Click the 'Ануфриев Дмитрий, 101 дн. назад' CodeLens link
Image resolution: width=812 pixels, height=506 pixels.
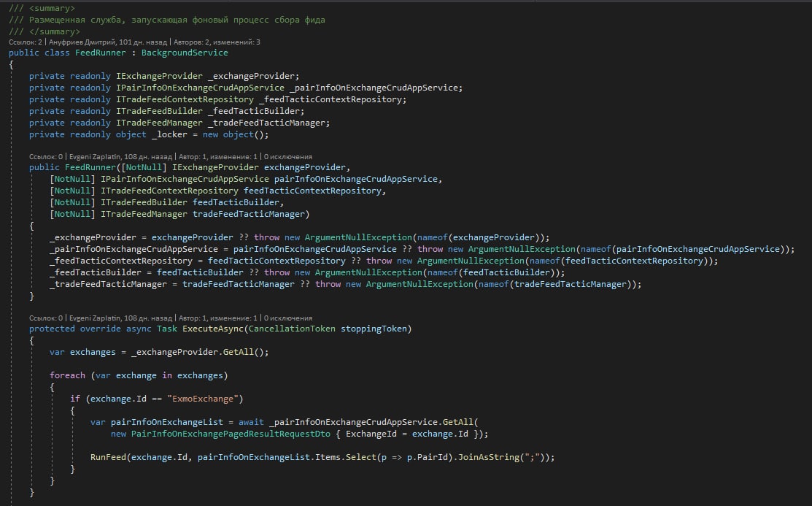coord(108,42)
